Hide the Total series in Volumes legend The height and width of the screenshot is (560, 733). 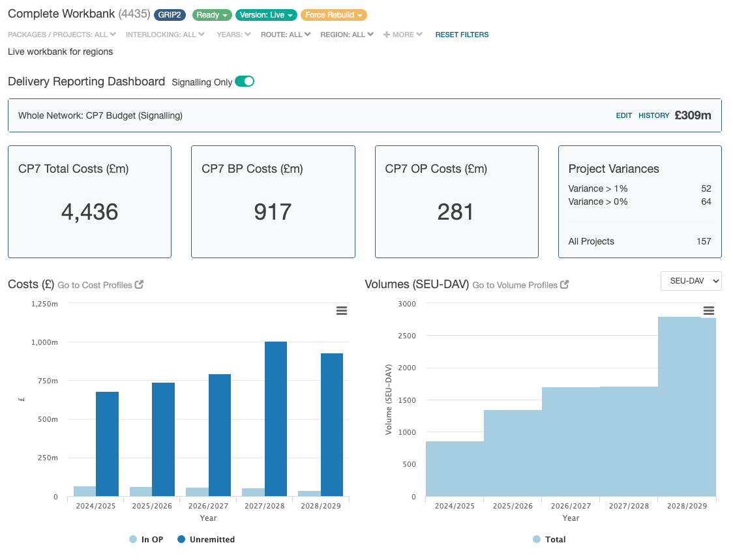pos(549,539)
